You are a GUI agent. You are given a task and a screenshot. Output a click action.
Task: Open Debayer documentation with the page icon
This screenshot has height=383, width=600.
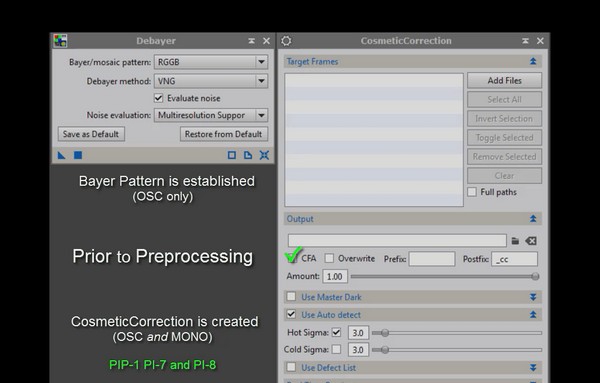click(248, 155)
